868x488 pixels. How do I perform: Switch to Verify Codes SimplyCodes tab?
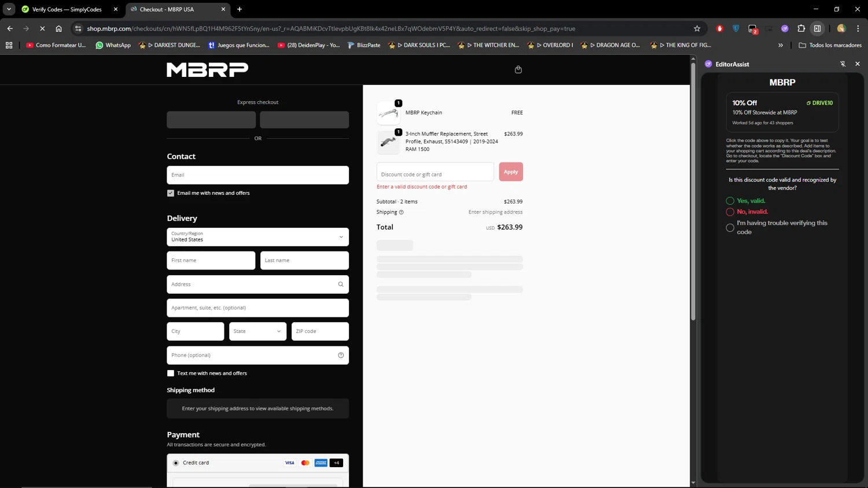click(x=67, y=9)
